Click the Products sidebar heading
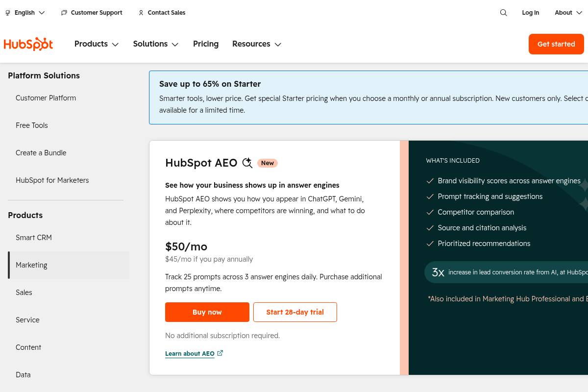 [25, 215]
